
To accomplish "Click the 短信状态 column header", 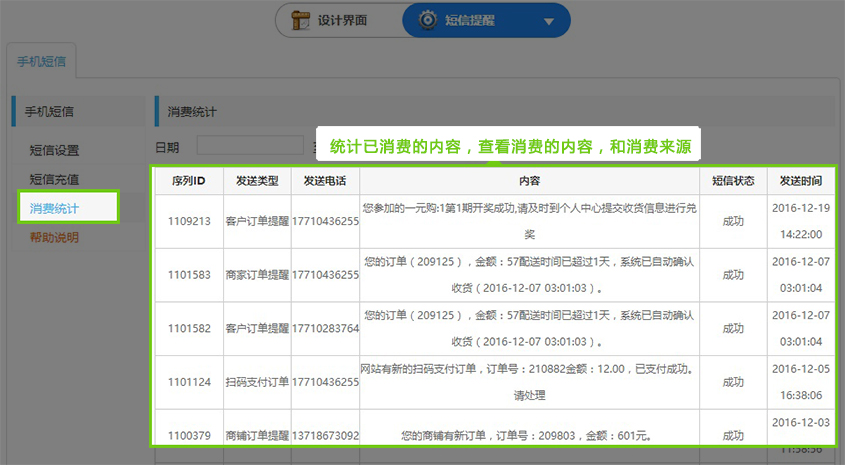I will pyautogui.click(x=732, y=181).
